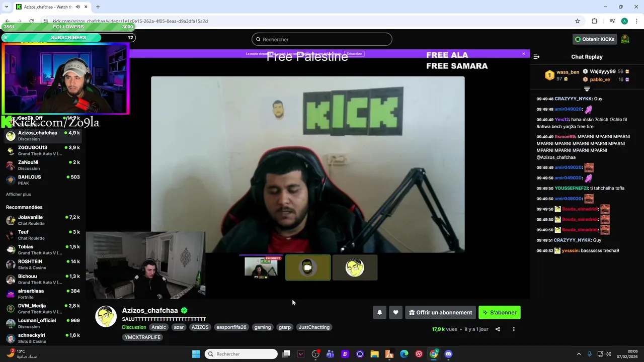644x362 pixels.
Task: Click the Chrome address bar URL
Action: 130,21
